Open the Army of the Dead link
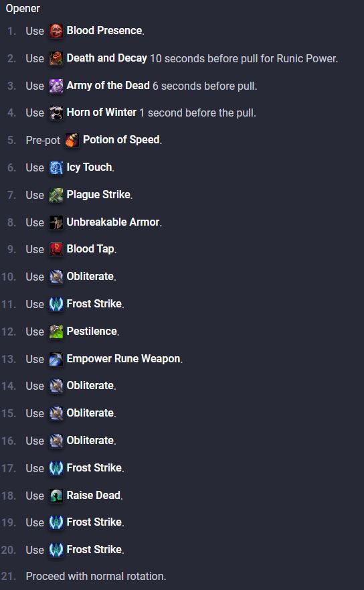The image size is (364, 590). click(x=108, y=86)
